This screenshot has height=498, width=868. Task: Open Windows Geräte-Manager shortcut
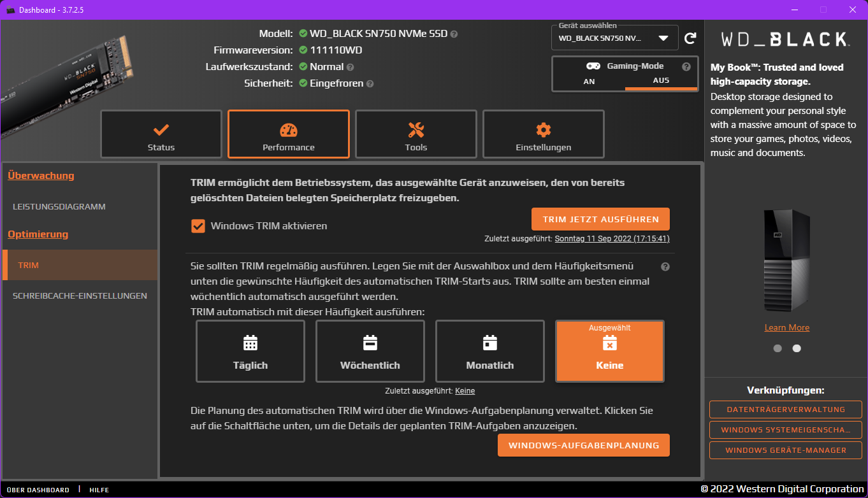(x=786, y=450)
